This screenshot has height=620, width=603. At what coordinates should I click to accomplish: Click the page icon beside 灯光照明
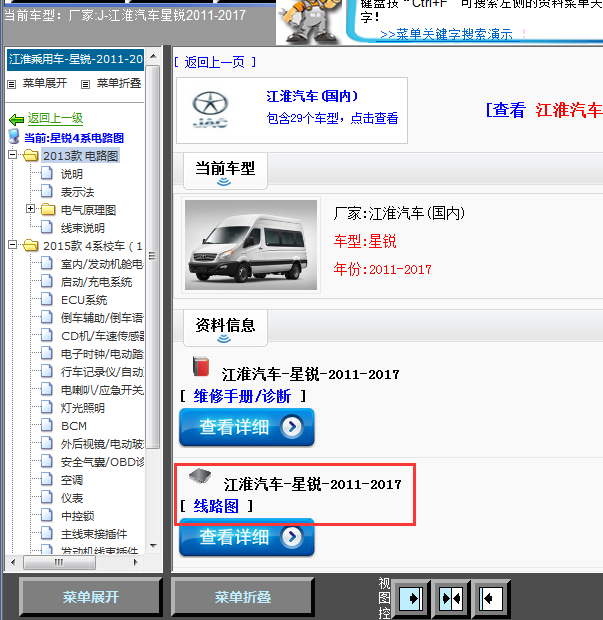pos(47,407)
